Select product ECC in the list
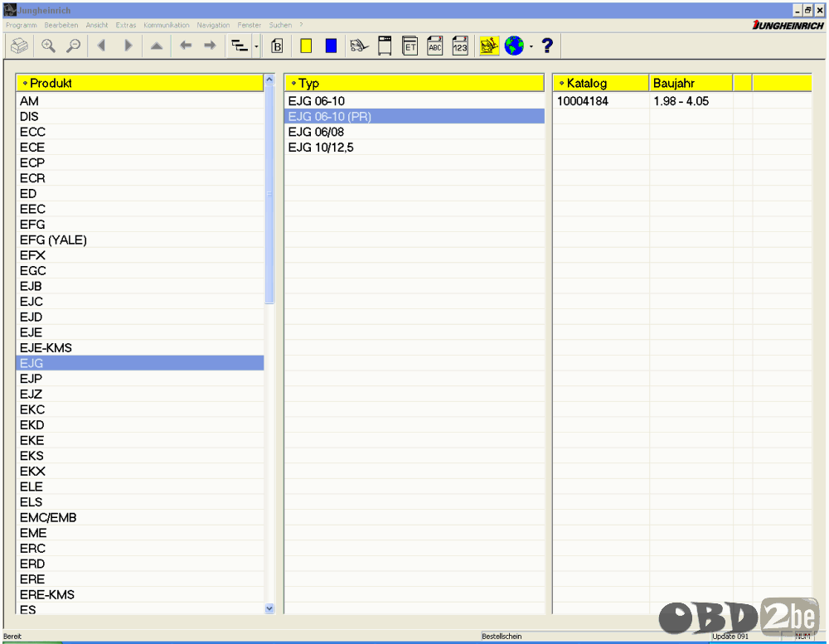Viewport: 829px width, 644px height. [140, 132]
